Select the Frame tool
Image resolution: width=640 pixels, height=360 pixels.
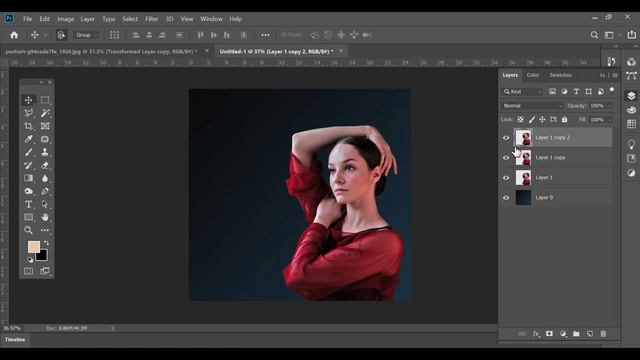[45, 126]
